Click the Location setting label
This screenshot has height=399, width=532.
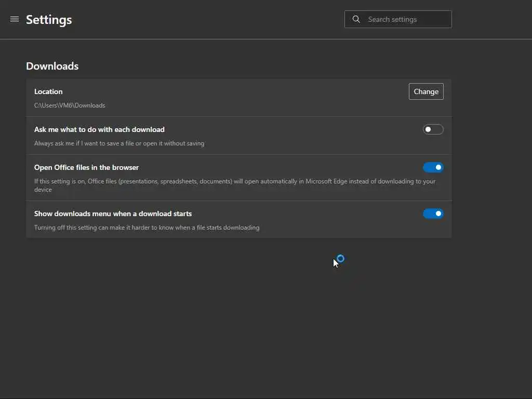pyautogui.click(x=48, y=91)
